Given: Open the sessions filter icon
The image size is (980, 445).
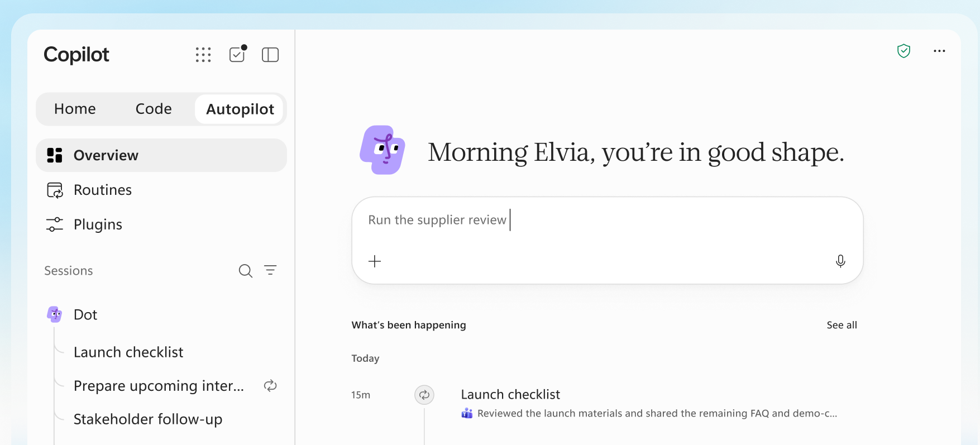Looking at the screenshot, I should click(270, 270).
